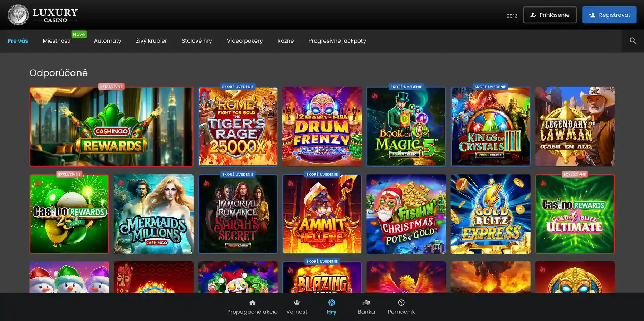Click the bank cards icon above Banka
This screenshot has height=321, width=644.
(x=366, y=303)
